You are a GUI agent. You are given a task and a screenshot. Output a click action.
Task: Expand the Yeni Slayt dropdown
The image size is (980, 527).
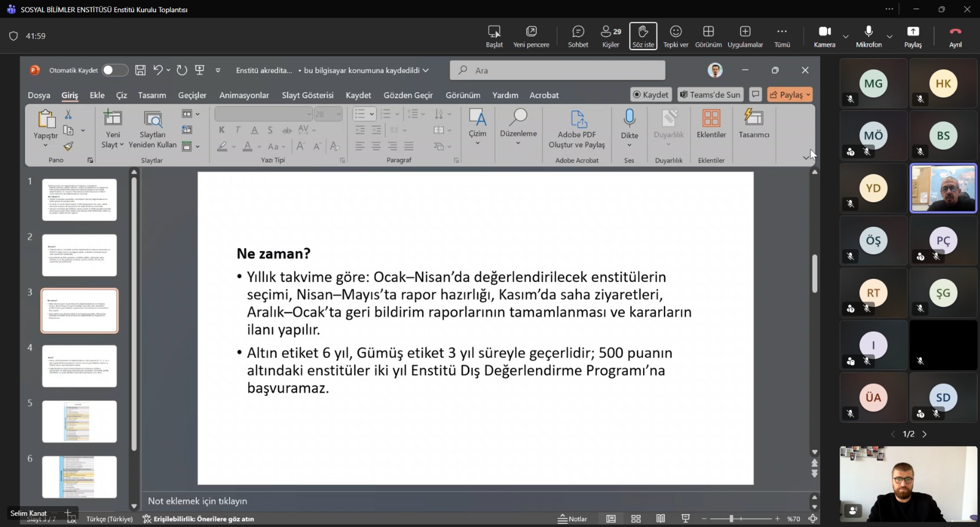coord(113,145)
